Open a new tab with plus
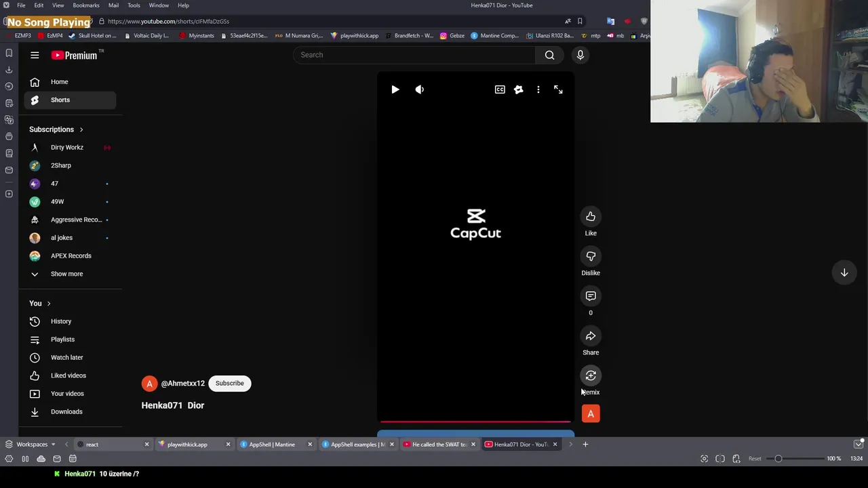868x488 pixels. (585, 445)
